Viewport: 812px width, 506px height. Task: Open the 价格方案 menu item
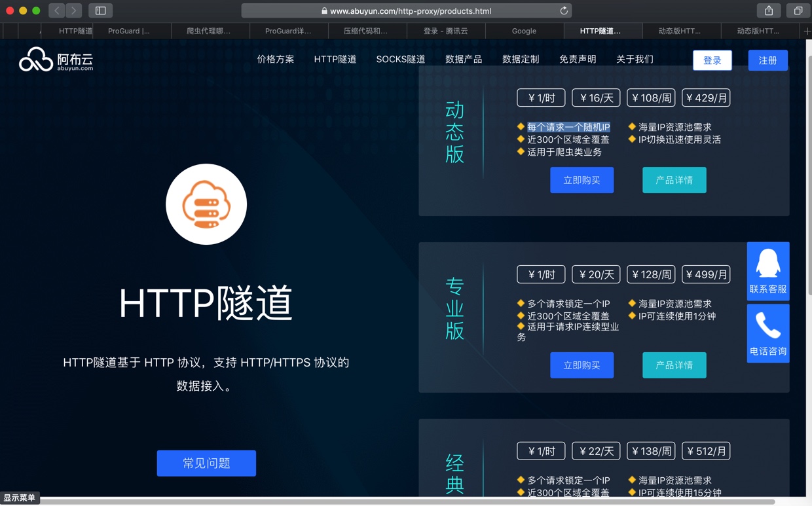pos(276,60)
